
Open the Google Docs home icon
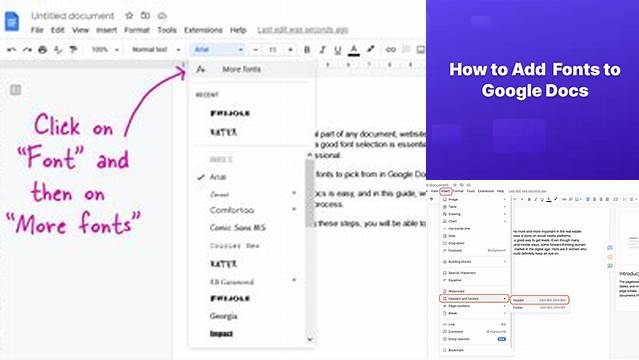12,21
